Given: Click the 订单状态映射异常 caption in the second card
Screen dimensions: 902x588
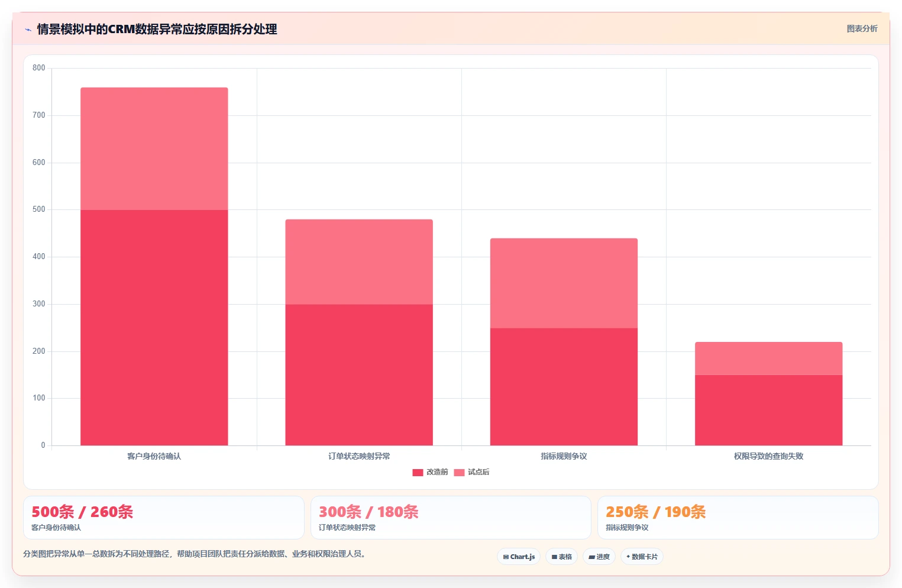Looking at the screenshot, I should 347,528.
